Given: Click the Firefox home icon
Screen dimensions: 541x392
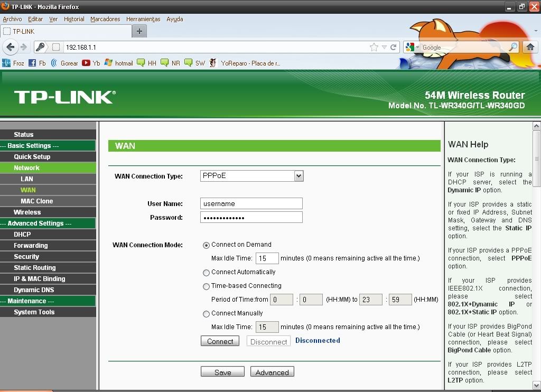Looking at the screenshot, I should coord(530,47).
